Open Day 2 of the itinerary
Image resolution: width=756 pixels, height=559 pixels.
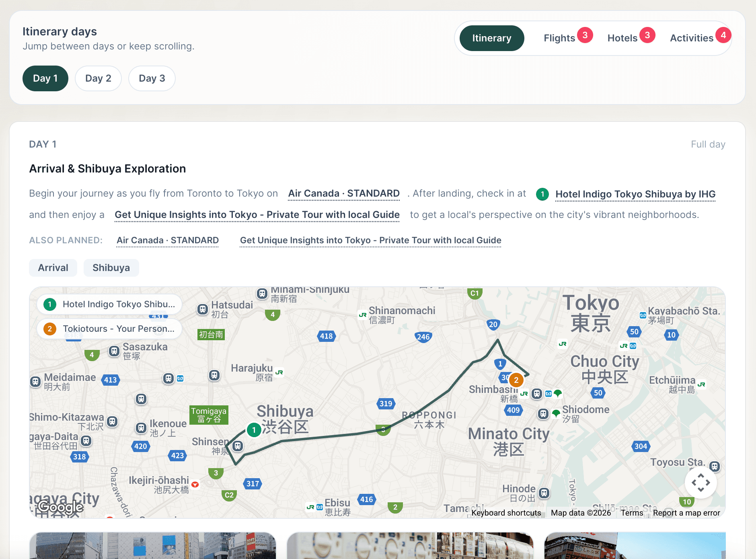(x=98, y=78)
